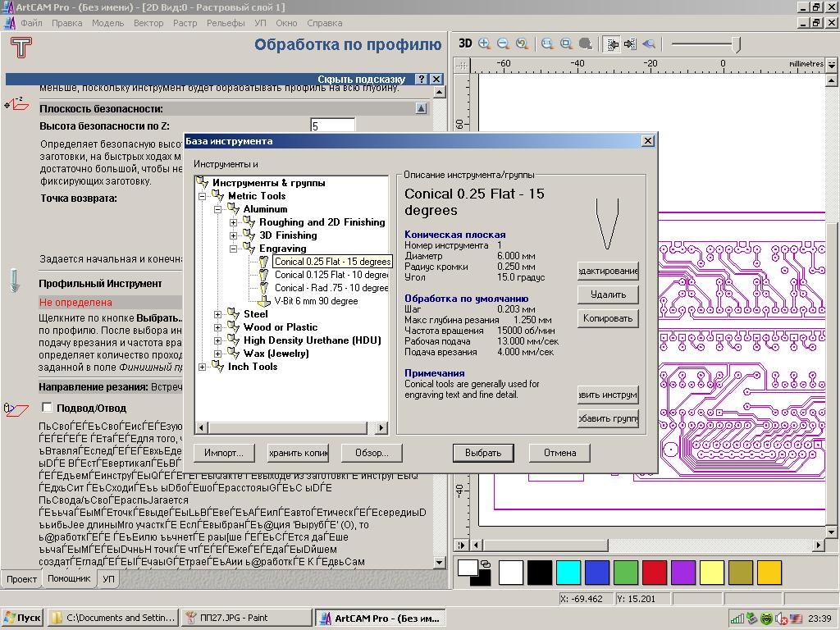Click the Отмена button
840x630 pixels.
(x=559, y=453)
